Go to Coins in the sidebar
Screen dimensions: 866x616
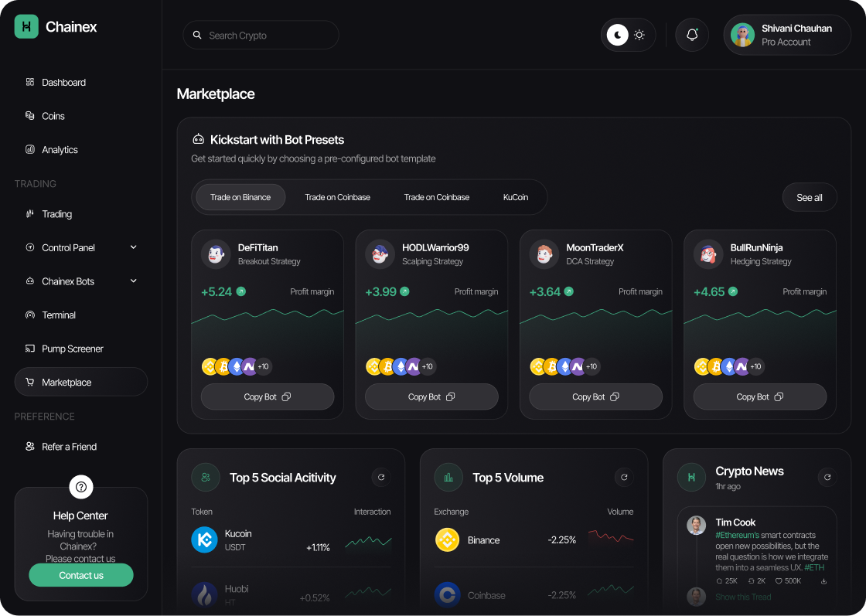(81, 116)
